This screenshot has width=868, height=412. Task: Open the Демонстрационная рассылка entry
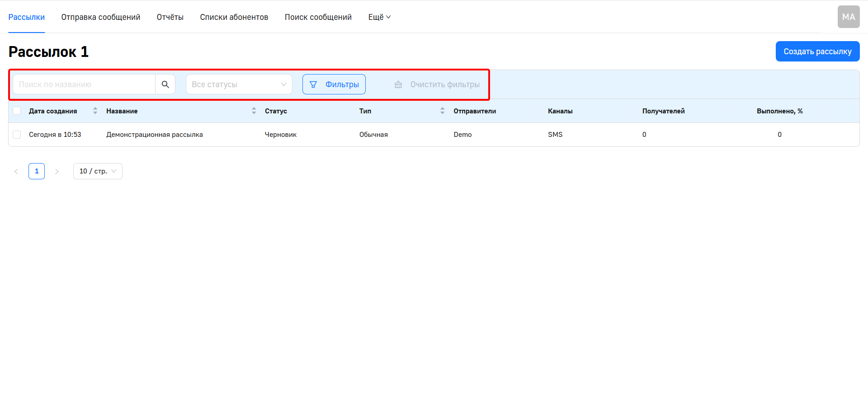(154, 135)
